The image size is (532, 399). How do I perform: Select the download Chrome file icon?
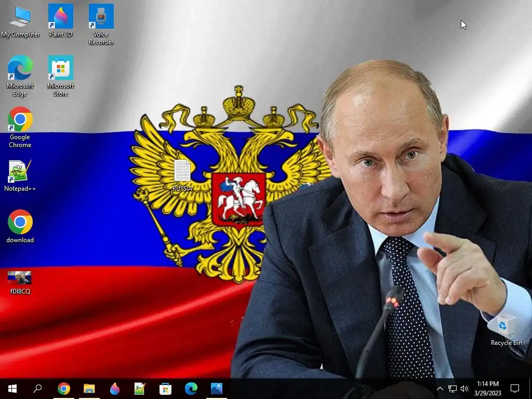tap(20, 227)
